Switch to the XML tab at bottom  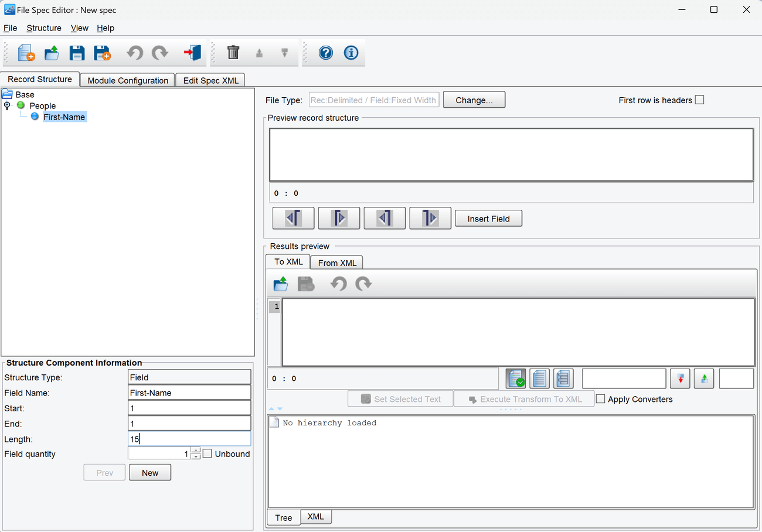[316, 516]
